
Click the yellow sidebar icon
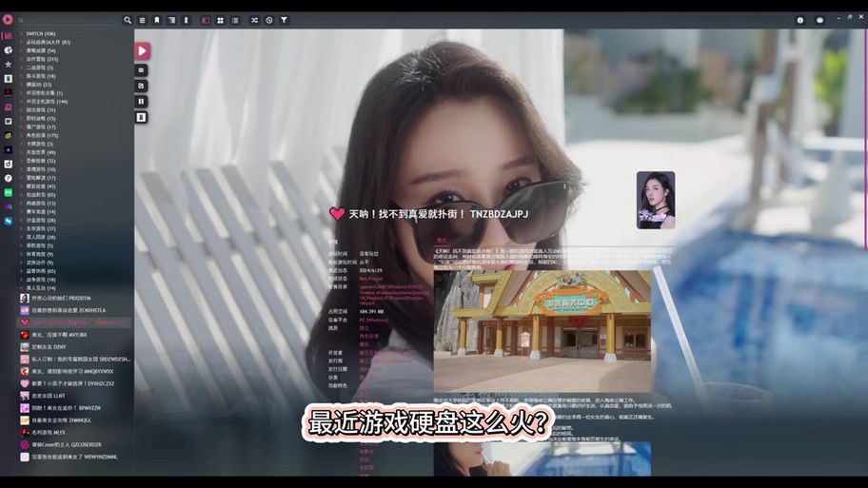(8, 135)
